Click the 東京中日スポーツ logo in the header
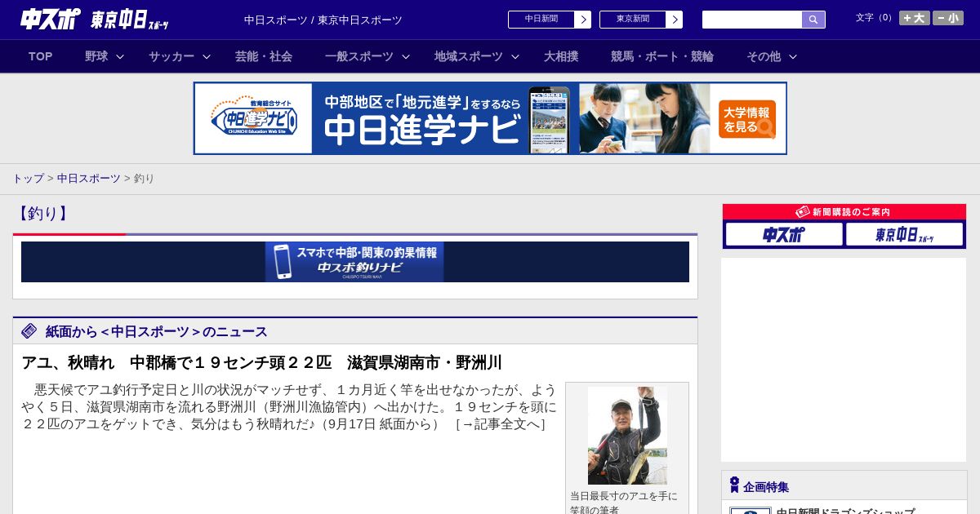This screenshot has width=980, height=514. coord(130,20)
